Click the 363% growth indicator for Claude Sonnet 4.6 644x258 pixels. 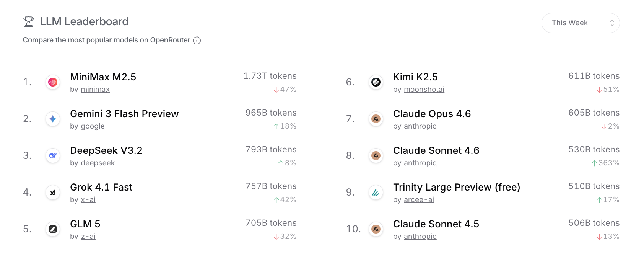(606, 163)
